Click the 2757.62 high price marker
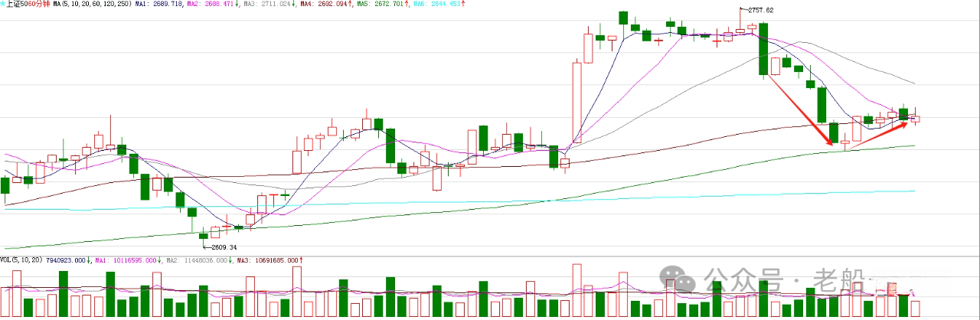This screenshot has width=980, height=320. pyautogui.click(x=760, y=11)
